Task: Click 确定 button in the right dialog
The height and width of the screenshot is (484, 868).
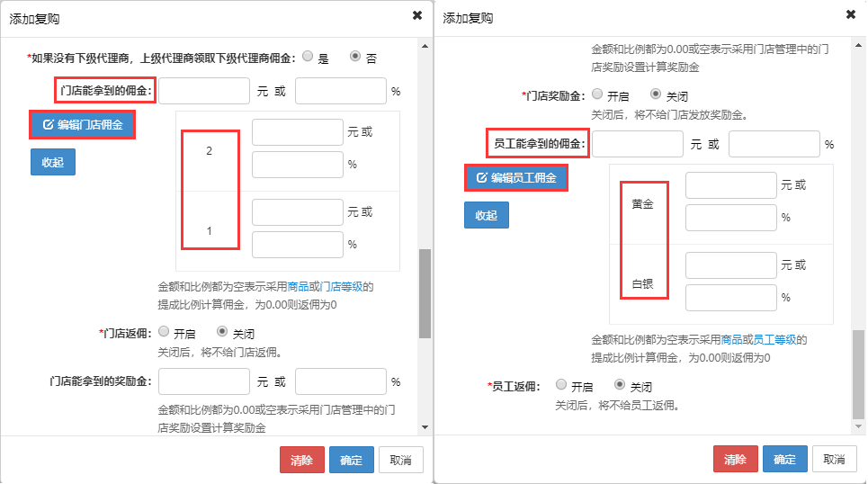Action: (785, 460)
